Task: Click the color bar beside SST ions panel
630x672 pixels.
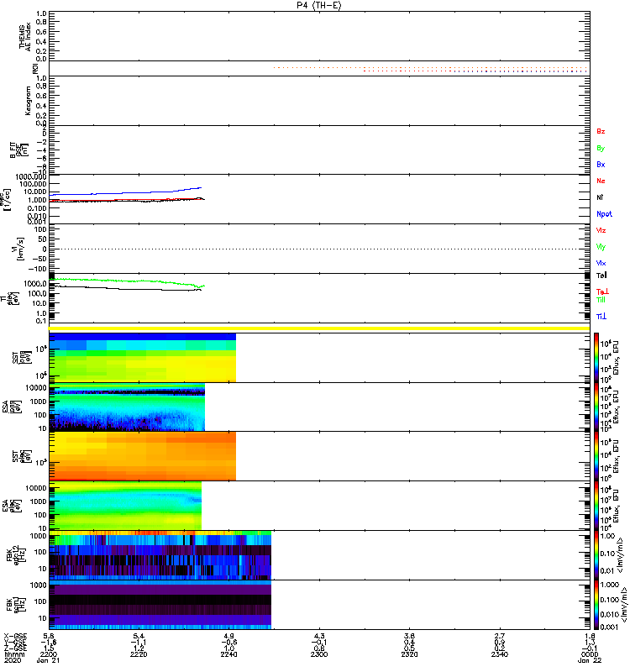Action: [x=596, y=358]
